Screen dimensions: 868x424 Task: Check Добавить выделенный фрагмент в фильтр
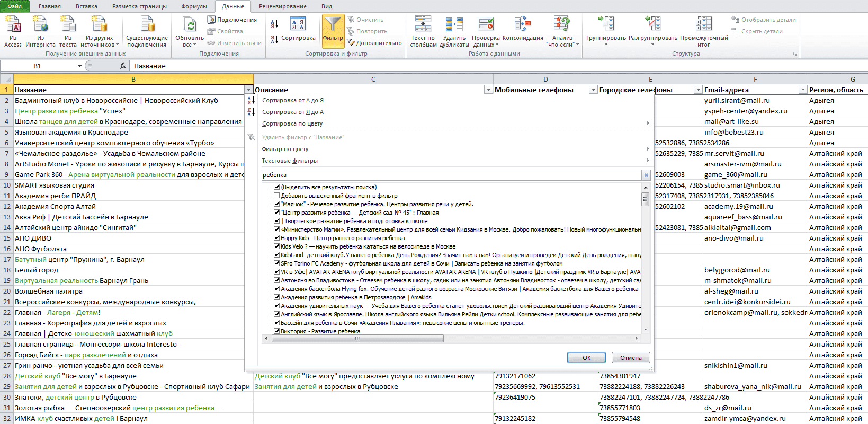(x=276, y=196)
